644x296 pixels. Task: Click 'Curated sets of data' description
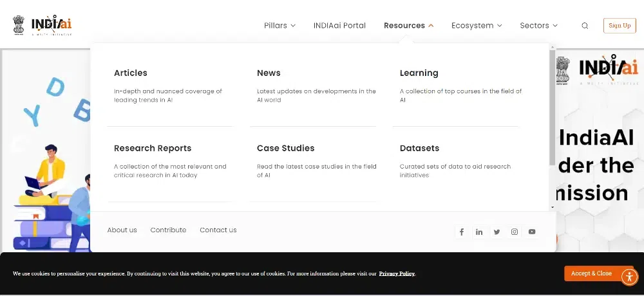[x=455, y=171]
